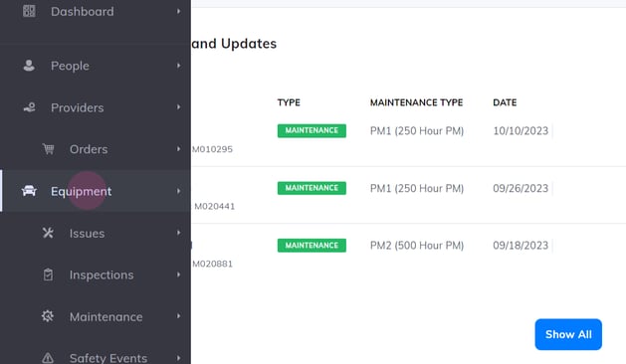626x364 pixels.
Task: Click the MAINTENANCE TYPE column header
Action: [416, 102]
